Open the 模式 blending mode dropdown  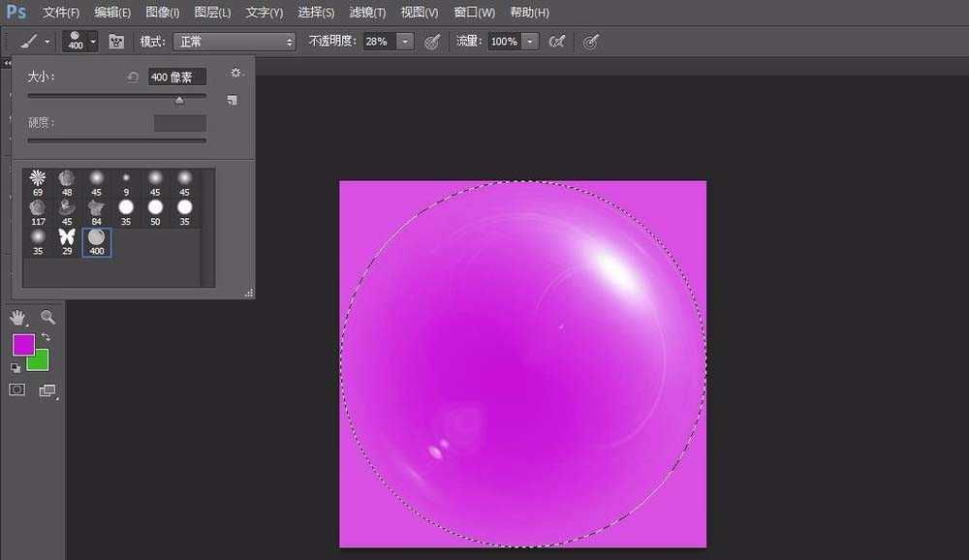click(233, 42)
